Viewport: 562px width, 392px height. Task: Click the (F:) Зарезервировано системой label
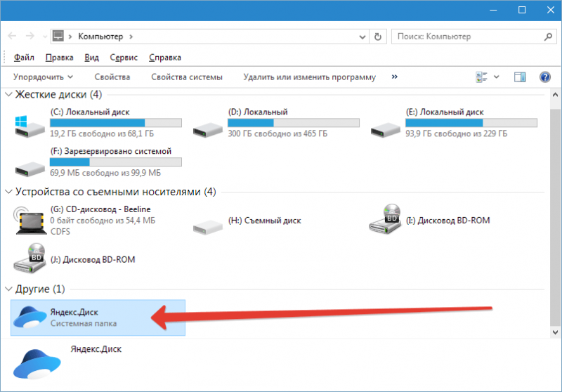pyautogui.click(x=111, y=151)
